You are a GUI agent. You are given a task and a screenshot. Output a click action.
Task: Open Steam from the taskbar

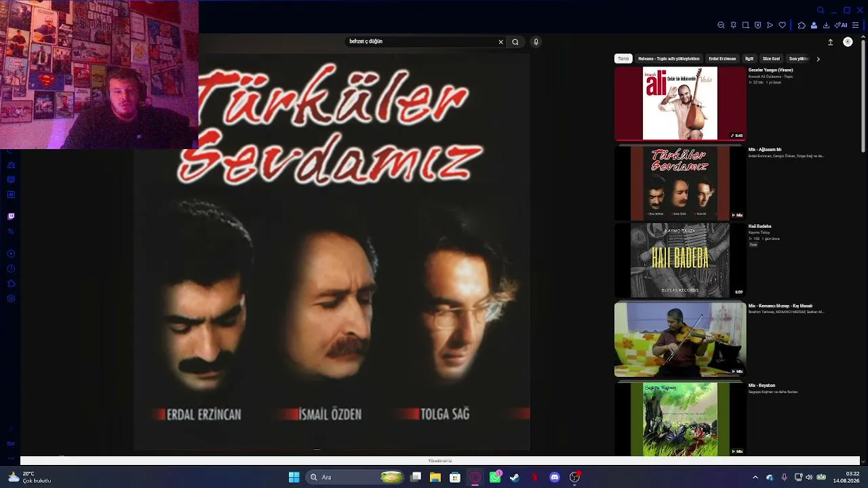515,477
